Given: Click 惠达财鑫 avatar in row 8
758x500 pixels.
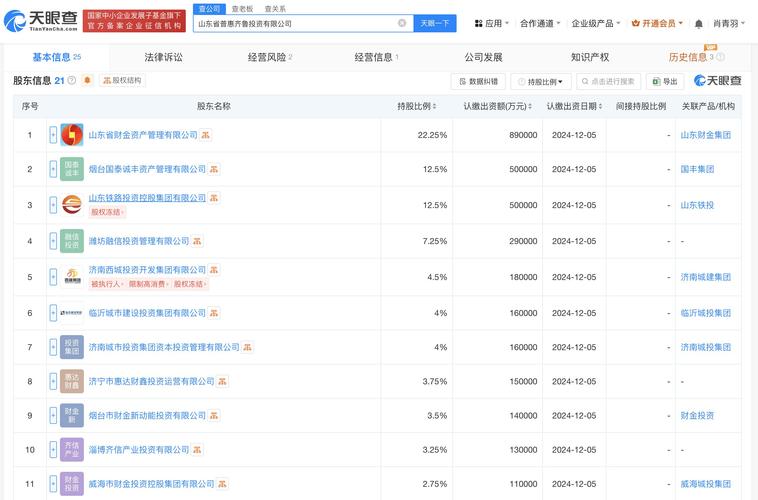Looking at the screenshot, I should pyautogui.click(x=72, y=382).
